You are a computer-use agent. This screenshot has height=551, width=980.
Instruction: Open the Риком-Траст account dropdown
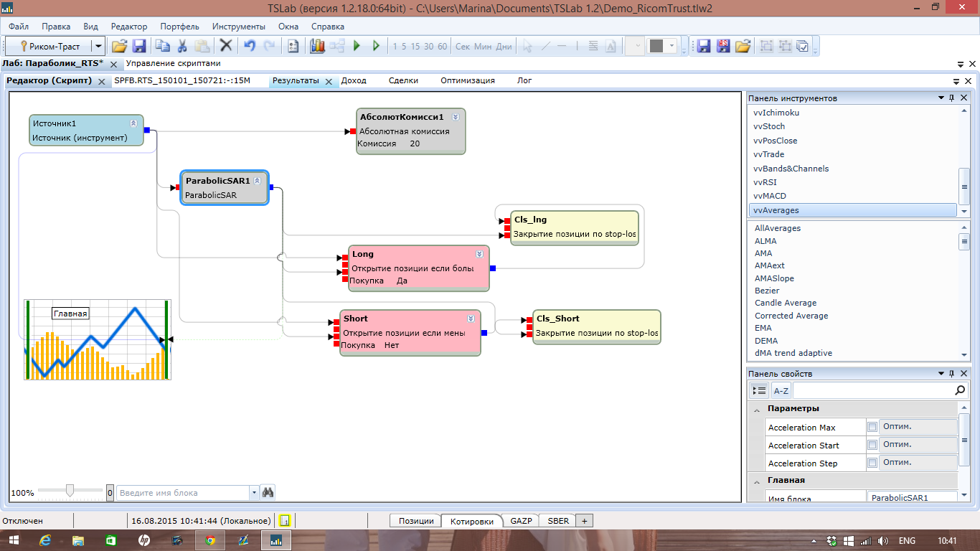click(98, 46)
